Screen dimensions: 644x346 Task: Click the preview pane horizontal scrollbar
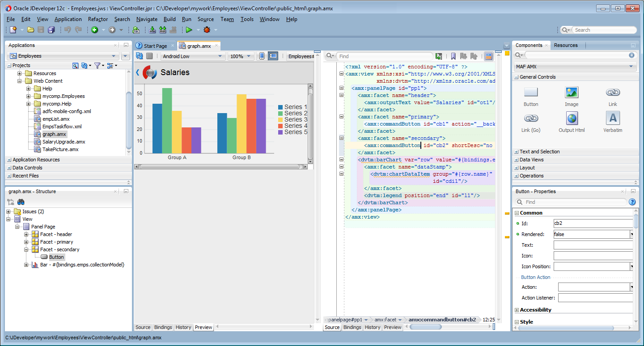[x=219, y=167]
